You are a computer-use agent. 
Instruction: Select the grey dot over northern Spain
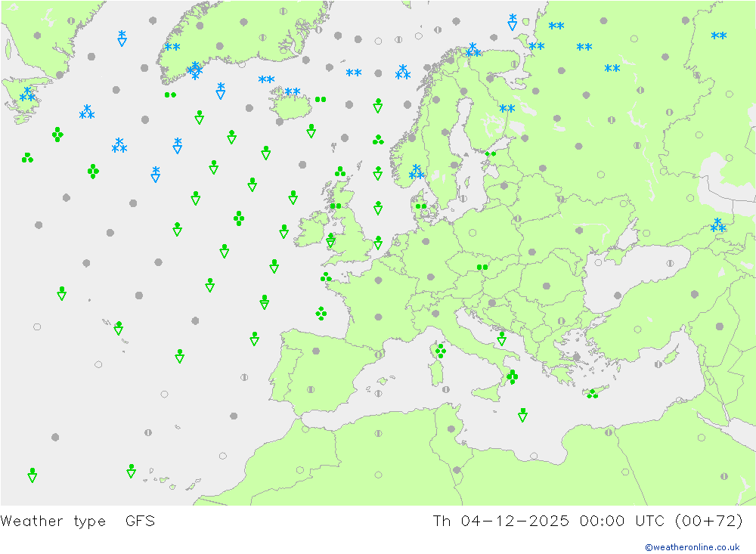coord(316,351)
